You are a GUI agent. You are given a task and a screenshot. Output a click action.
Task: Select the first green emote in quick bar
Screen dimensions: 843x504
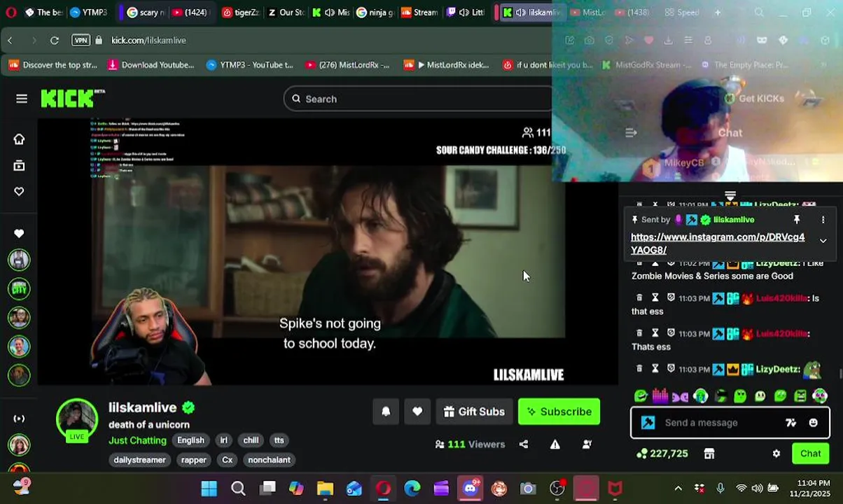641,396
